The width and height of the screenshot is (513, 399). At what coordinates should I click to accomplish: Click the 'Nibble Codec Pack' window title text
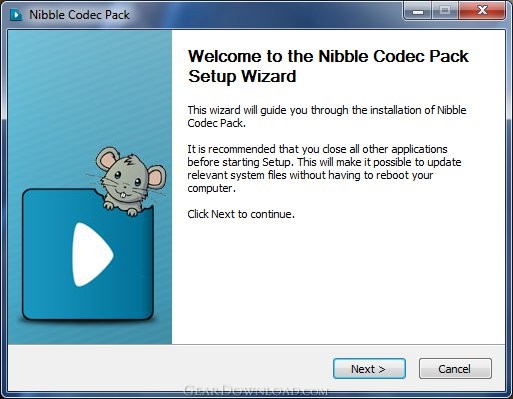coord(79,15)
